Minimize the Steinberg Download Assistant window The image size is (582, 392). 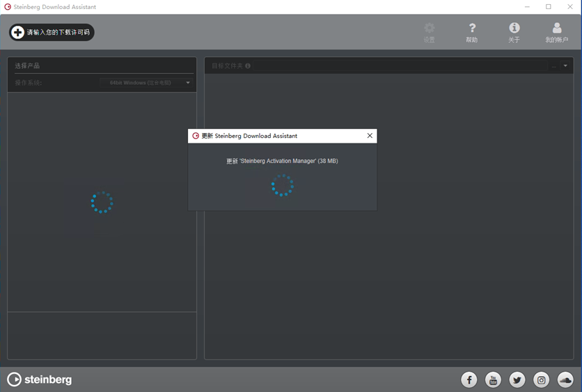tap(527, 7)
